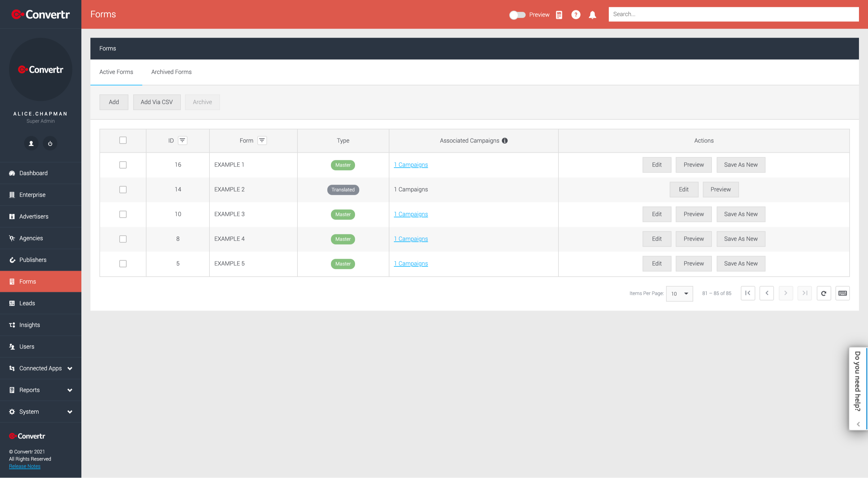Click the Add button
Screen dimensions: 868x478
pos(114,102)
